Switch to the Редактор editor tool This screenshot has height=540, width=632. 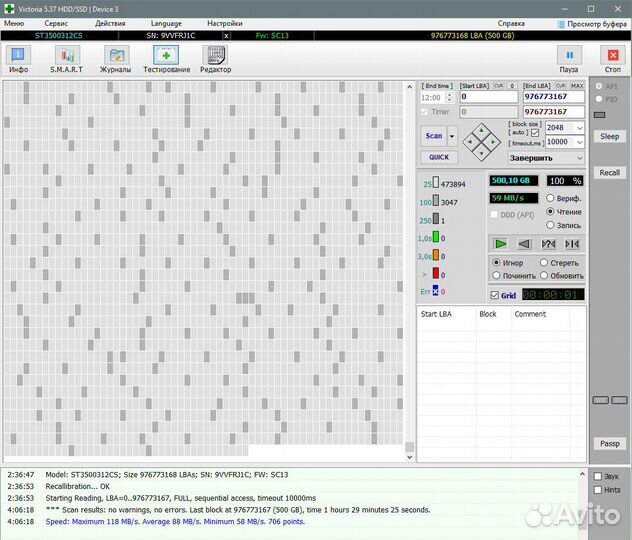point(215,58)
